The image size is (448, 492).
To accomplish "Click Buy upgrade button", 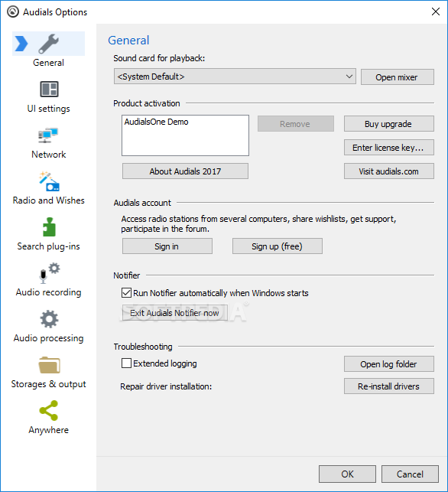I will point(388,124).
